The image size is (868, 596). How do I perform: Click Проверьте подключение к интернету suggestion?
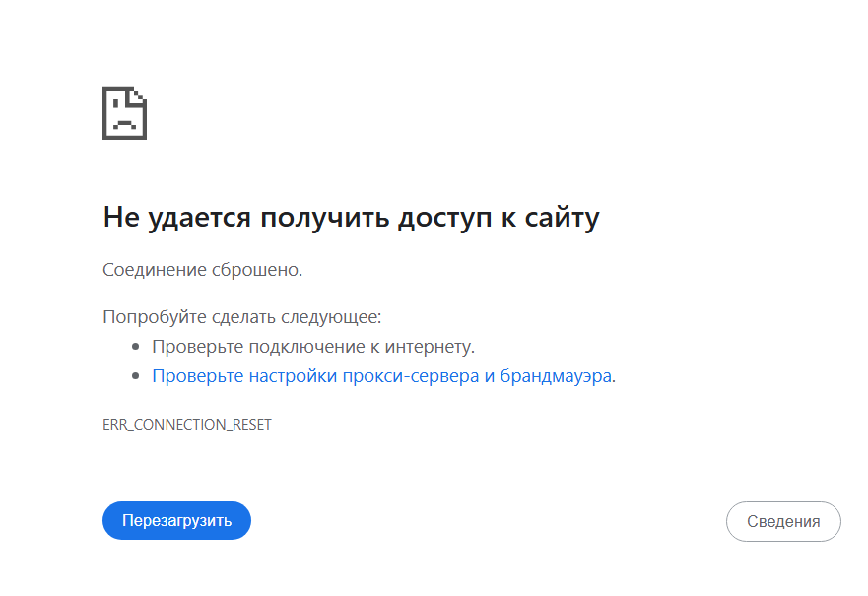point(313,347)
